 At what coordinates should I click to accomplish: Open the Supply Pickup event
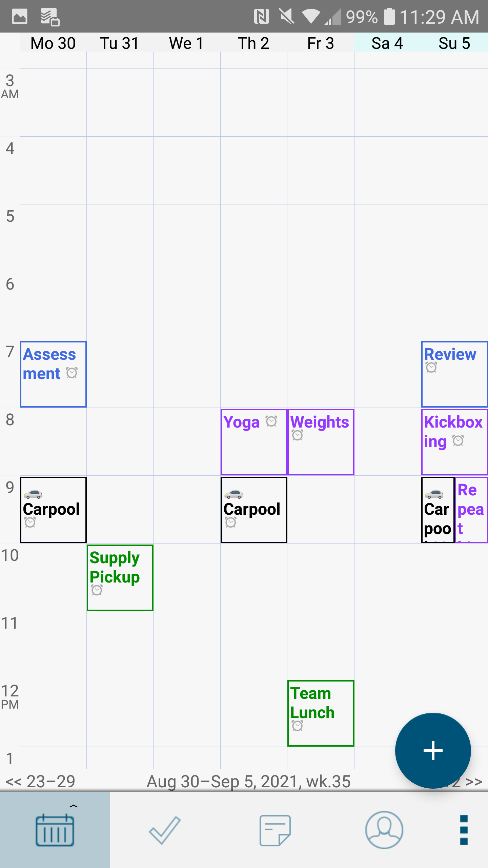(120, 577)
